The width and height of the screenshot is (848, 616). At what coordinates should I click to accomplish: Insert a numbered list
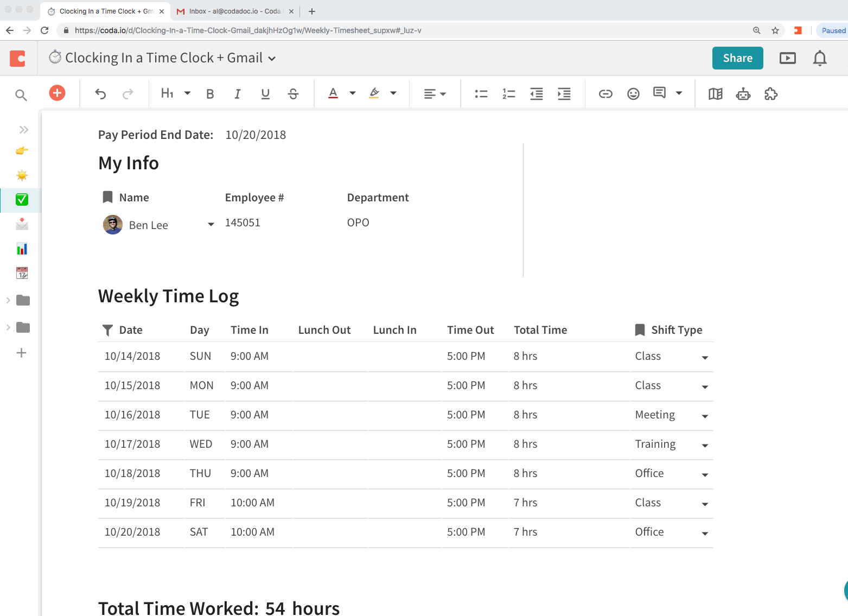509,94
